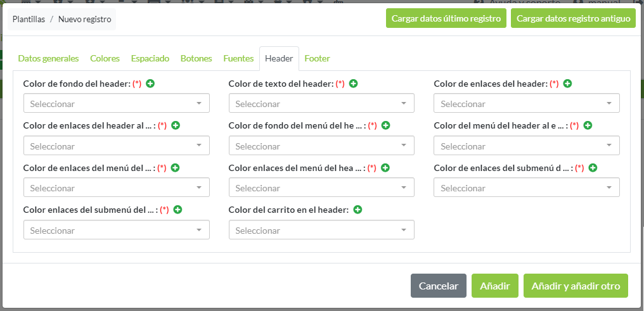
Task: Click the Añadir y añadir otro button
Action: tap(576, 286)
